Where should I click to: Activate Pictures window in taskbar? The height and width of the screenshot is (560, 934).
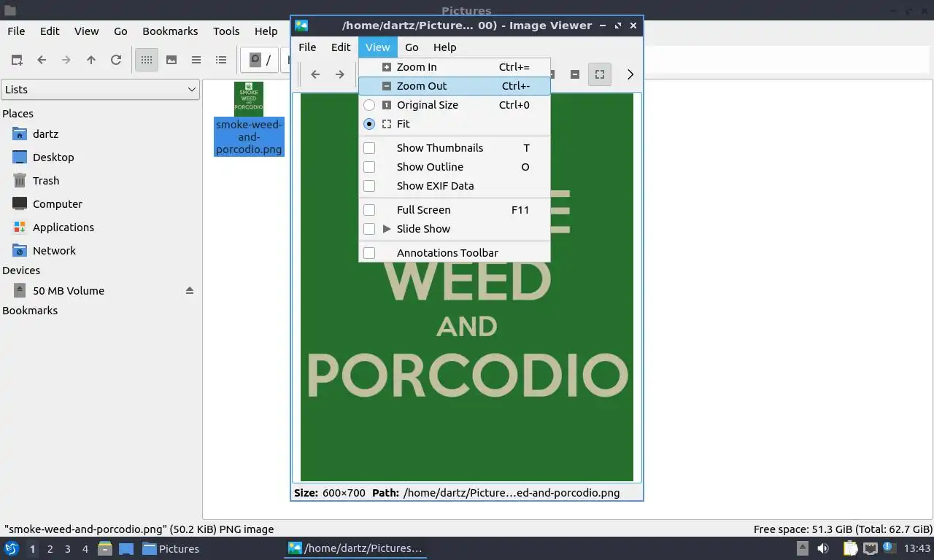click(171, 549)
